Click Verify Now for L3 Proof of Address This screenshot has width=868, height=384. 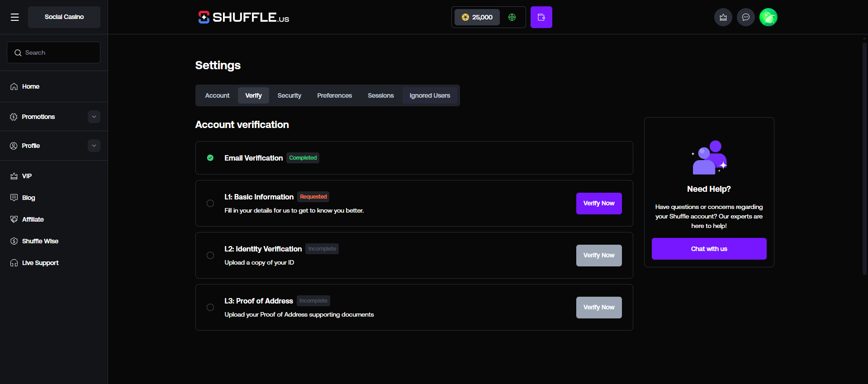click(x=599, y=308)
